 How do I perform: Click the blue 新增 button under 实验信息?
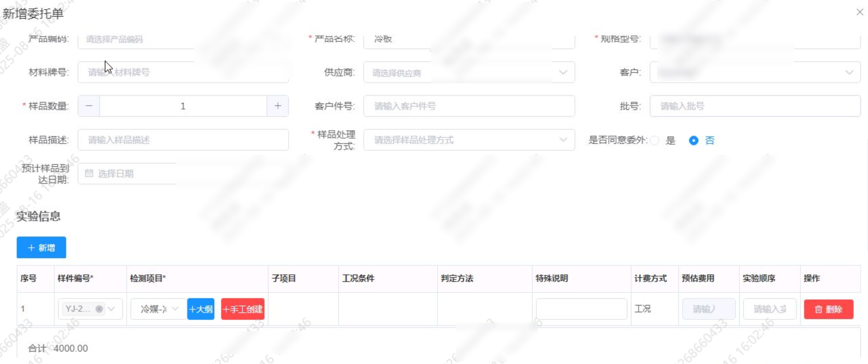[42, 248]
